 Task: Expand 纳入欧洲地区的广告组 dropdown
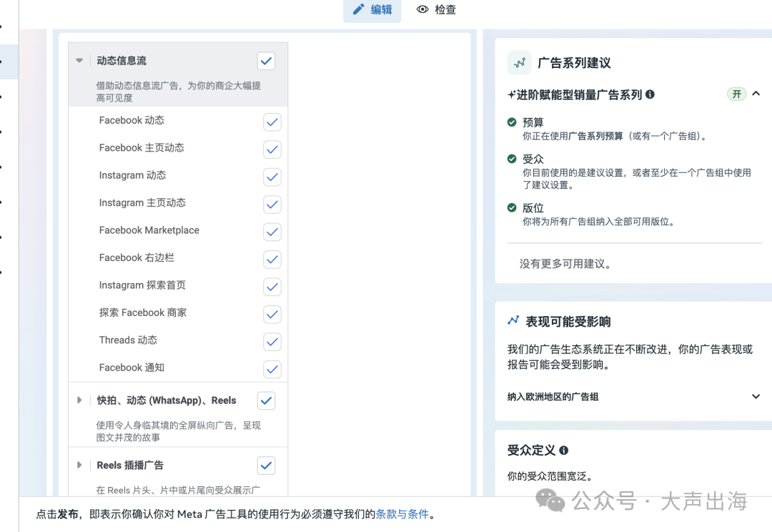tap(756, 397)
